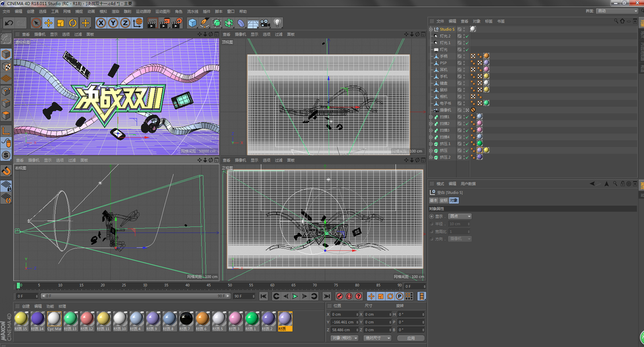Expand the 扫描3 sweep object
Viewport: 644px width, 347px height.
431,130
